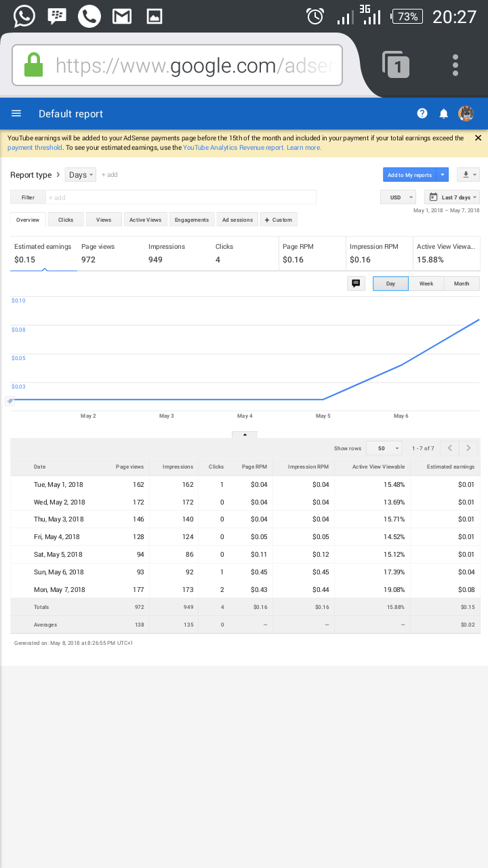Collapse the chart with the up arrow
The height and width of the screenshot is (868, 488).
pos(245,435)
